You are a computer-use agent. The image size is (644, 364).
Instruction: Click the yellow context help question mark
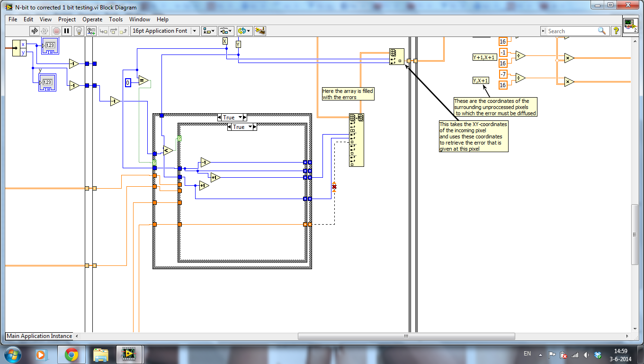point(616,31)
